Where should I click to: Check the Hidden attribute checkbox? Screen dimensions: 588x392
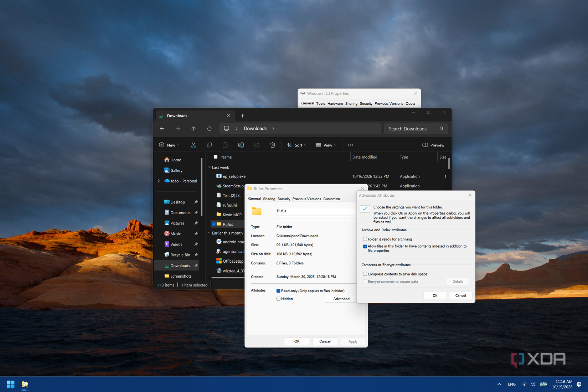[278, 299]
